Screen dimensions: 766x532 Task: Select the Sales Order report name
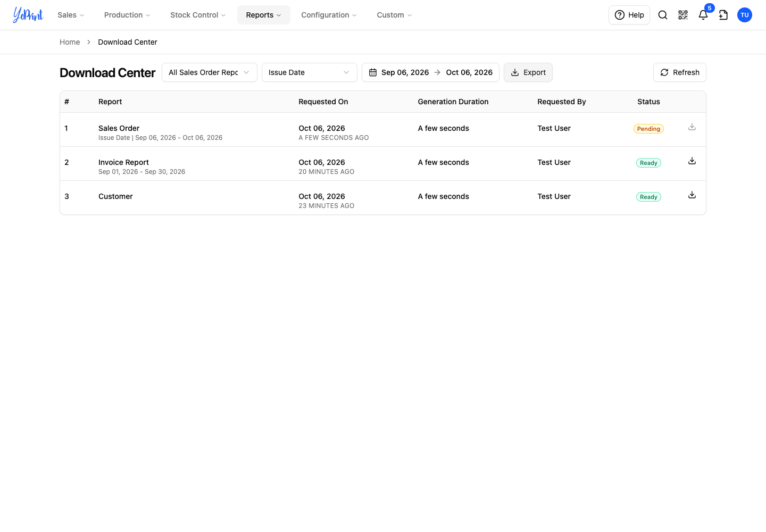(x=119, y=128)
